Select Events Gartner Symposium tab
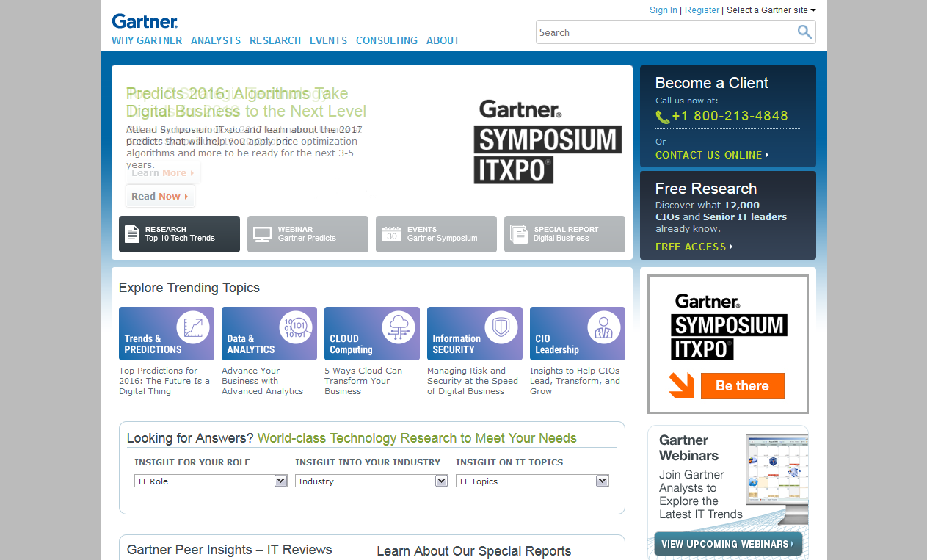The width and height of the screenshot is (927, 560). tap(436, 234)
